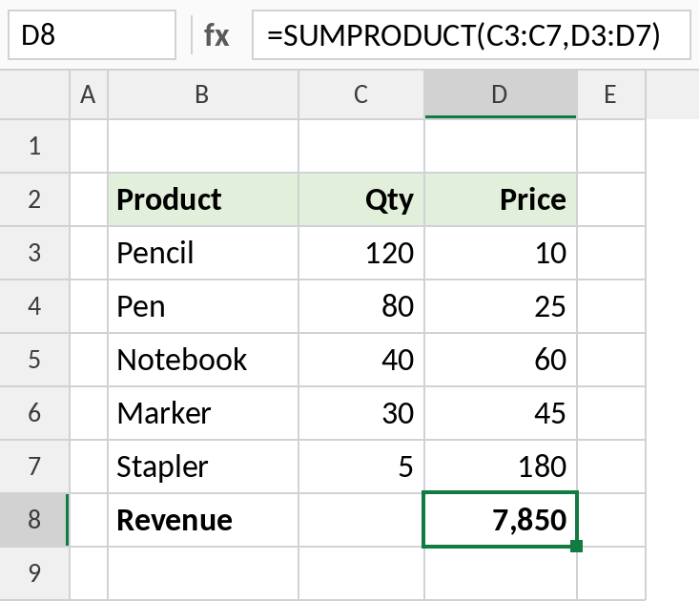Click the formula bar with SUMPRODUCT formula
Viewport: 700px width, 601px height.
[x=471, y=35]
